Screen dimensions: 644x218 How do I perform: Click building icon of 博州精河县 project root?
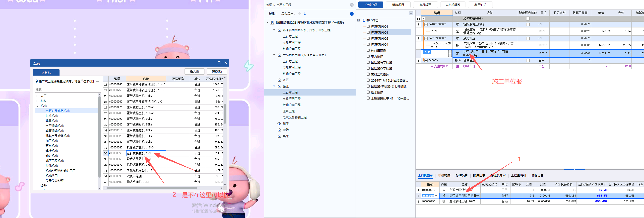coord(272,22)
